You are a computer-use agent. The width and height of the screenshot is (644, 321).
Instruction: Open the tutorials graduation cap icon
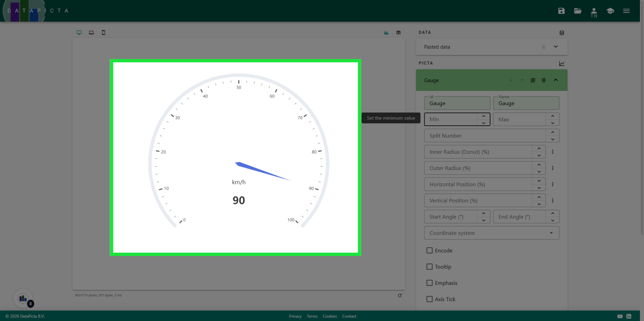point(610,11)
